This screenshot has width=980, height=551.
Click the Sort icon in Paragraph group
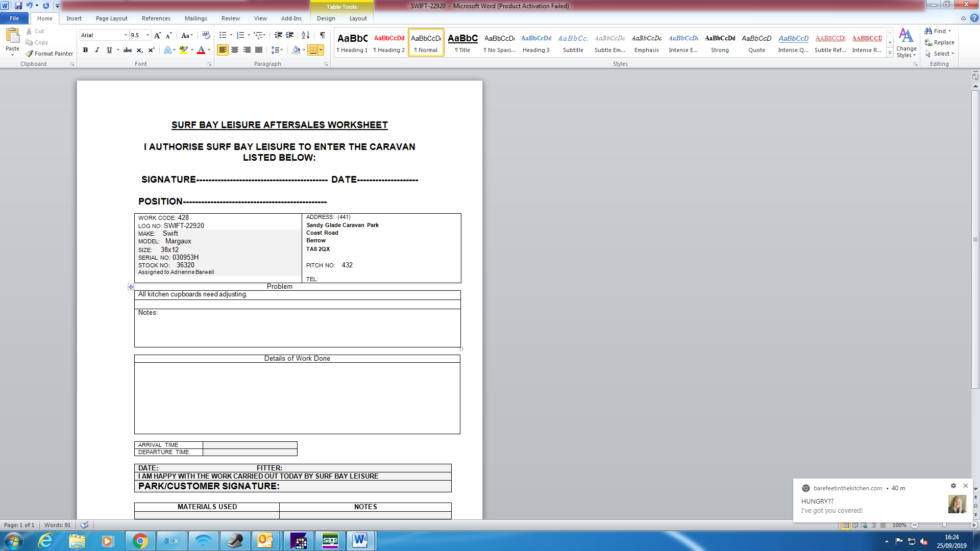(x=305, y=35)
